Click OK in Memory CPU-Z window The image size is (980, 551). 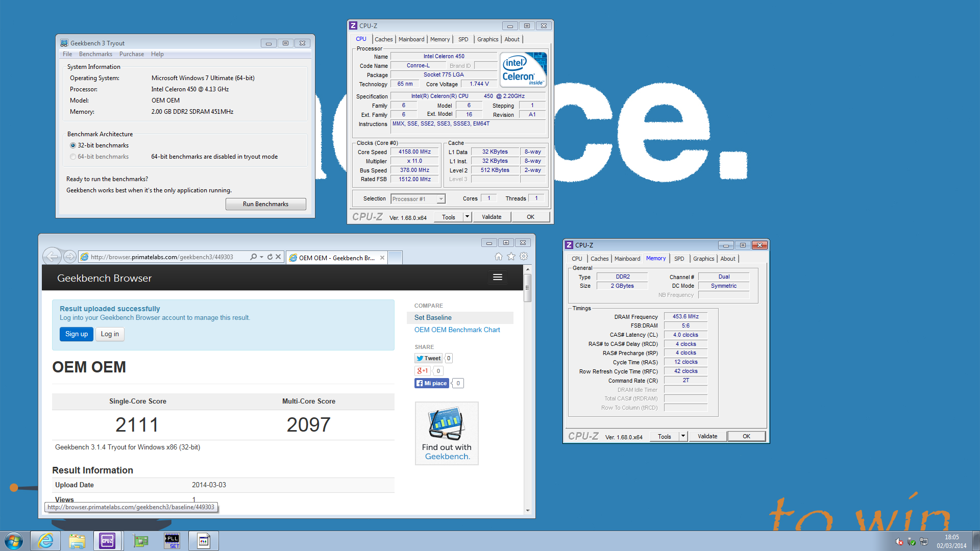coord(746,436)
